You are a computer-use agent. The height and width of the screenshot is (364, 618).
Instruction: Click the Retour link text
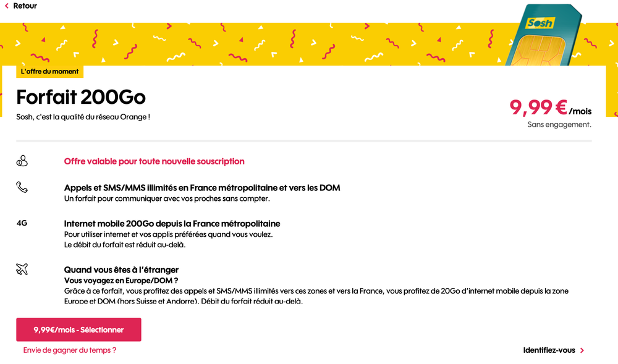point(25,6)
